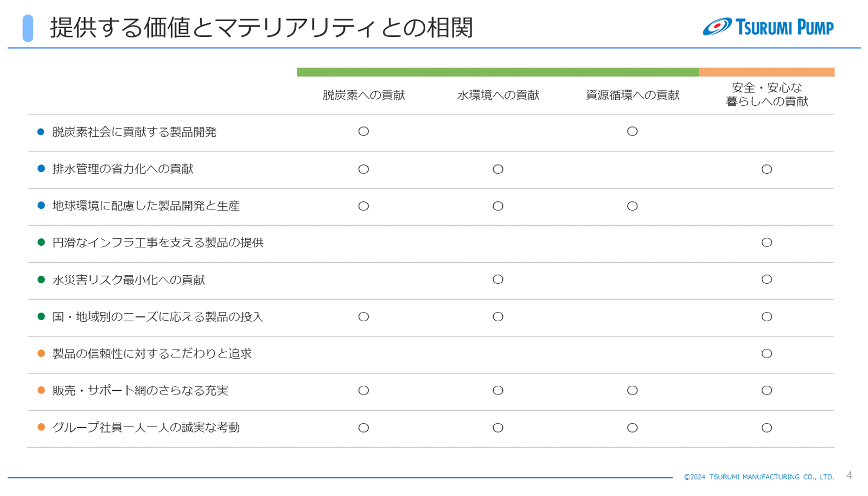Viewport: 868px width, 496px height.
Task: Click the circle for 排水管理の省力化への貢献 under 水環境への貢献
Action: coord(497,169)
